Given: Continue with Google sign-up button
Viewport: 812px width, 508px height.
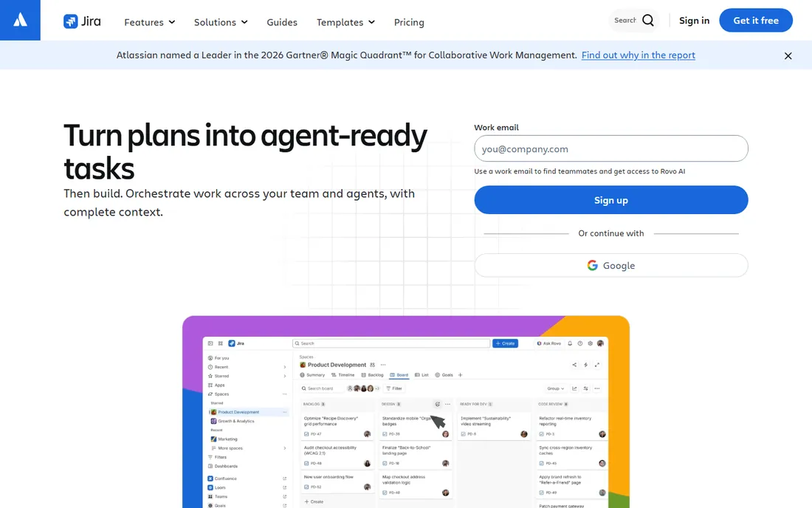Looking at the screenshot, I should [x=611, y=265].
